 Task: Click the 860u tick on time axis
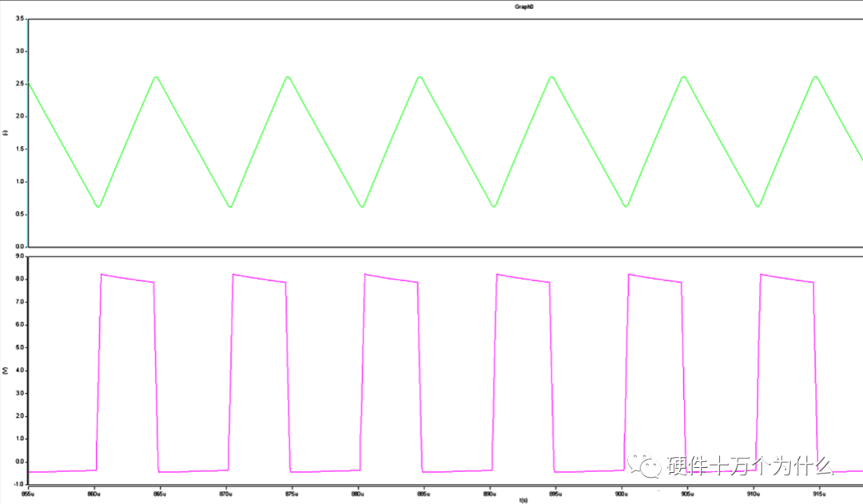coord(94,494)
